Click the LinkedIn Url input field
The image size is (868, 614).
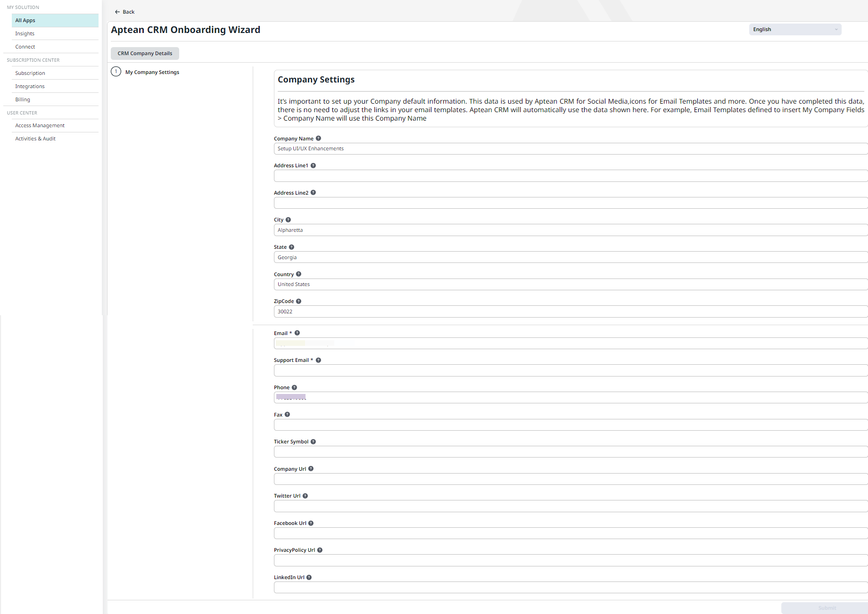(570, 588)
